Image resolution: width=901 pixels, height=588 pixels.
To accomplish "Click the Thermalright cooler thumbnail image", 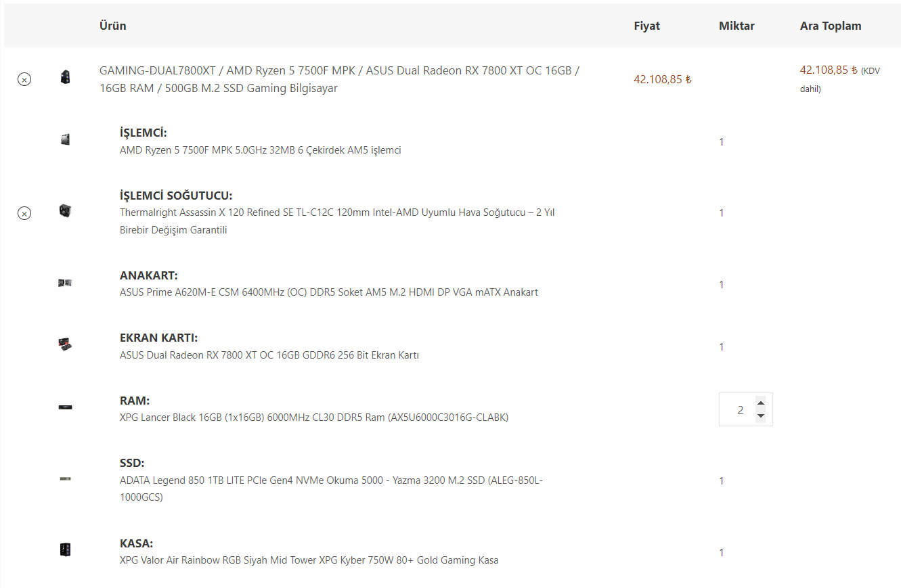I will coord(65,210).
